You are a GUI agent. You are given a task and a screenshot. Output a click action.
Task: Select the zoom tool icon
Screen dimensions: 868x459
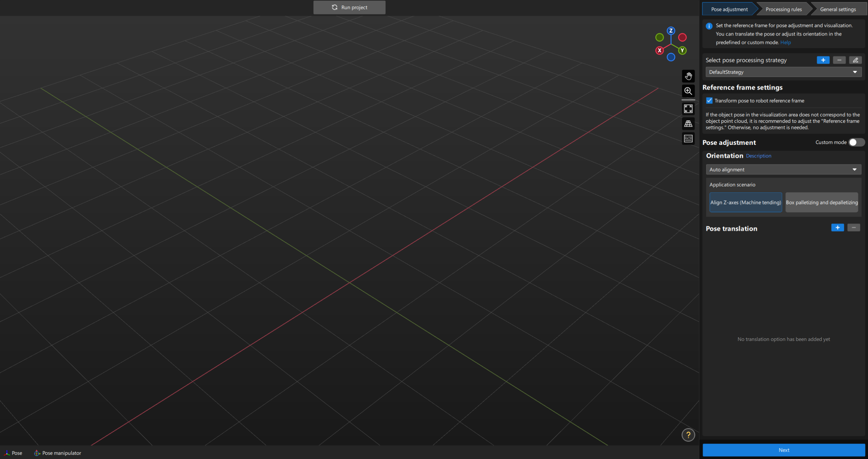tap(688, 92)
